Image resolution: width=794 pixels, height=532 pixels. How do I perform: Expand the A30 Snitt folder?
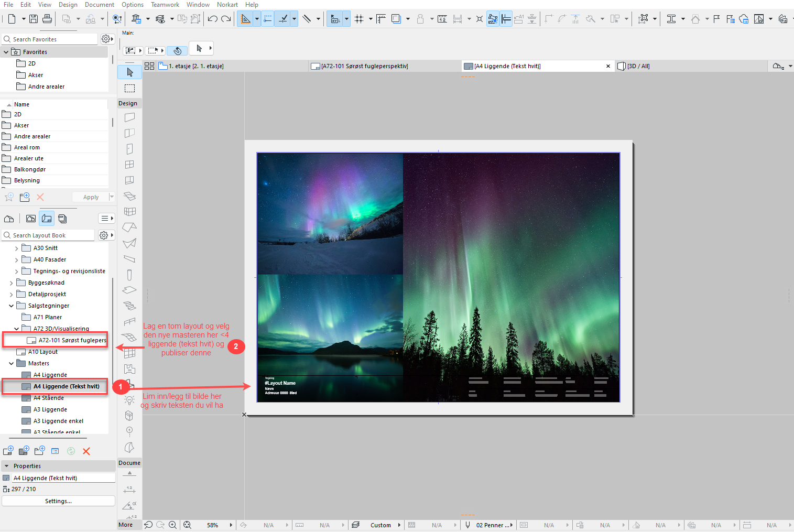(x=16, y=248)
